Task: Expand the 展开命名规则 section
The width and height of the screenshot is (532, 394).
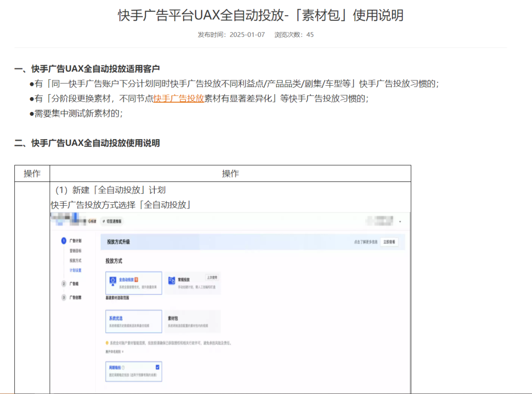Action: (114, 352)
